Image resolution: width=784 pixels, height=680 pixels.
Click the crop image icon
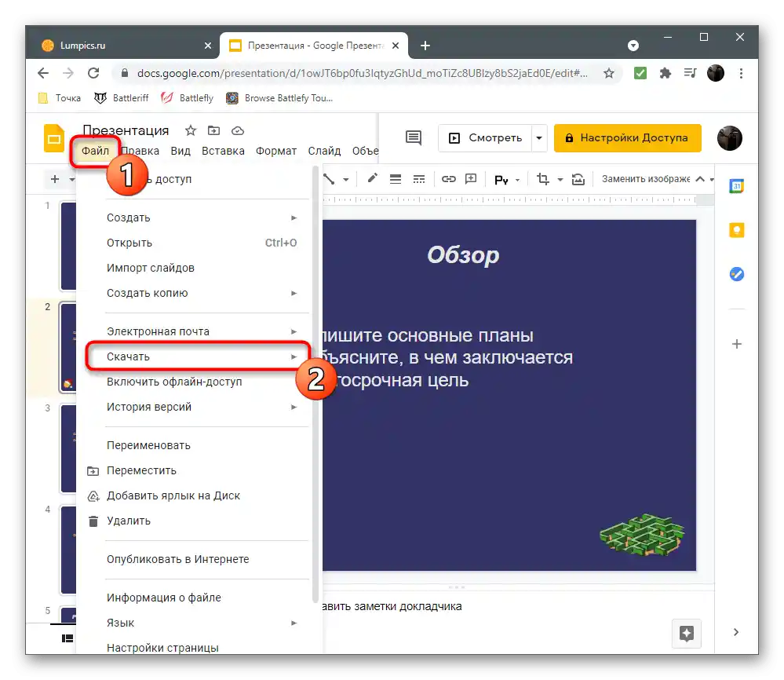pyautogui.click(x=543, y=178)
